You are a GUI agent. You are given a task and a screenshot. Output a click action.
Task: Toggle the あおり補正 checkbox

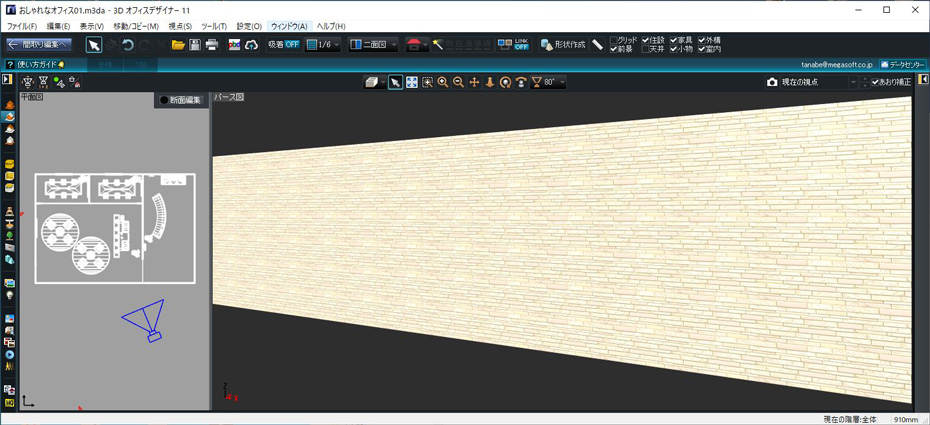[x=876, y=82]
